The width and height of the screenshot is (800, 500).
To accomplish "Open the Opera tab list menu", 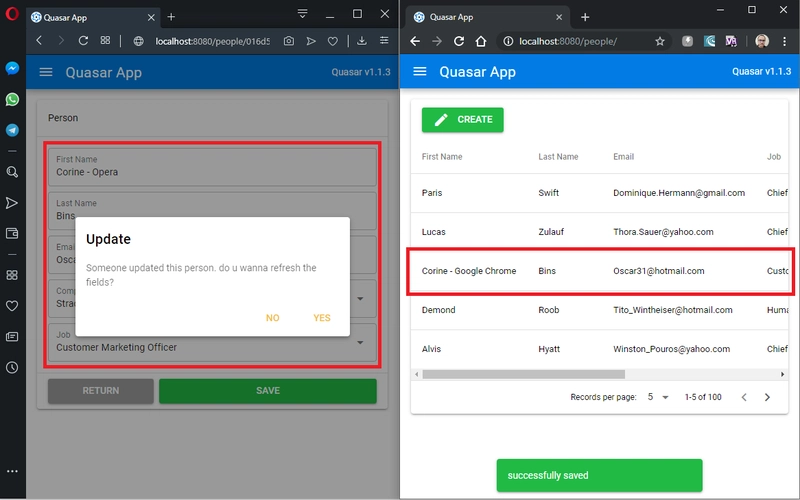I will coord(303,14).
